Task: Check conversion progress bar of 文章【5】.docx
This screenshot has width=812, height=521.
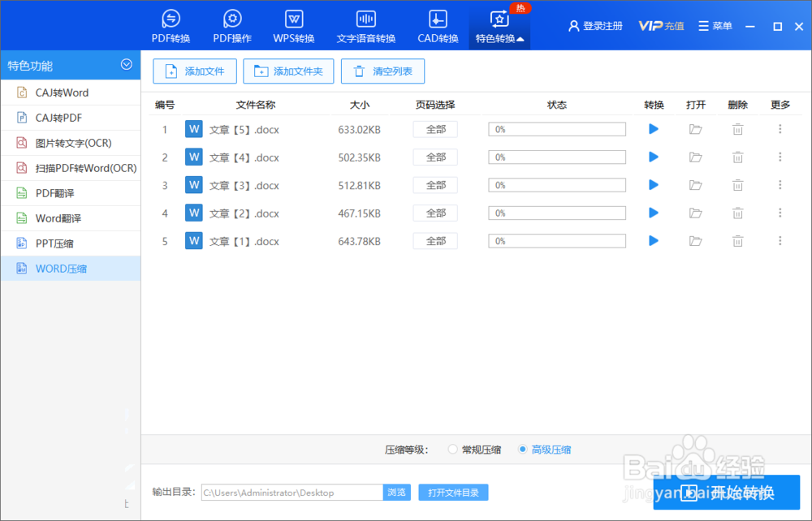Action: 557,128
